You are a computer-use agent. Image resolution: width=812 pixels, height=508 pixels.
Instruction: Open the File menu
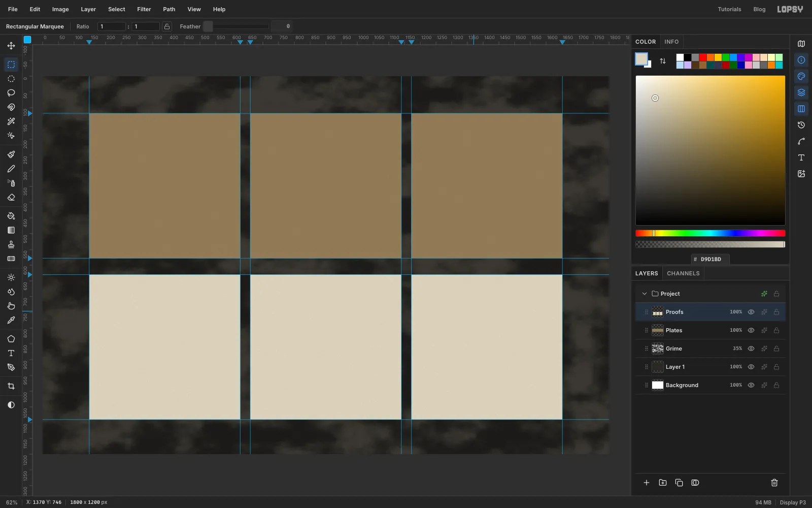coord(13,9)
